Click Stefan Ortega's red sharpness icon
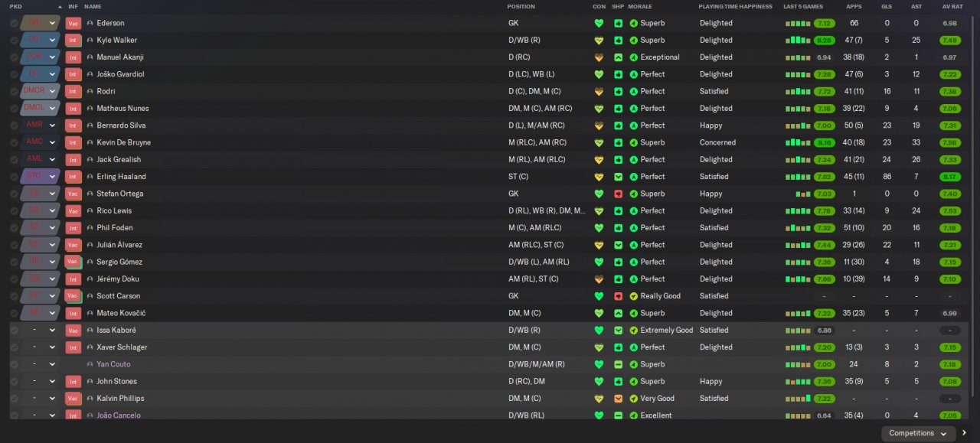980x443 pixels. coord(618,194)
